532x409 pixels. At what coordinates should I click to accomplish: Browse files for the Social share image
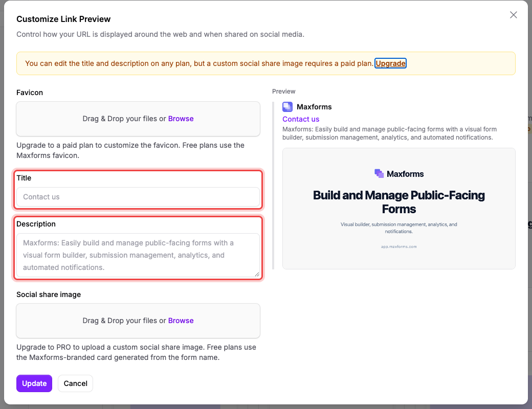181,321
